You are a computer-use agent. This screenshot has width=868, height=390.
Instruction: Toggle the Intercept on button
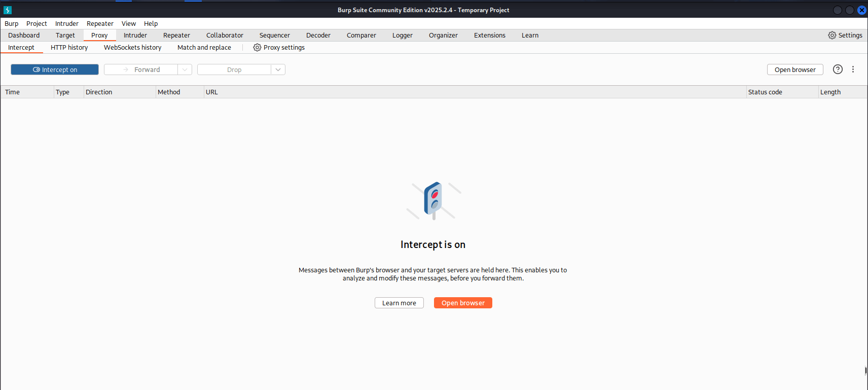(55, 69)
